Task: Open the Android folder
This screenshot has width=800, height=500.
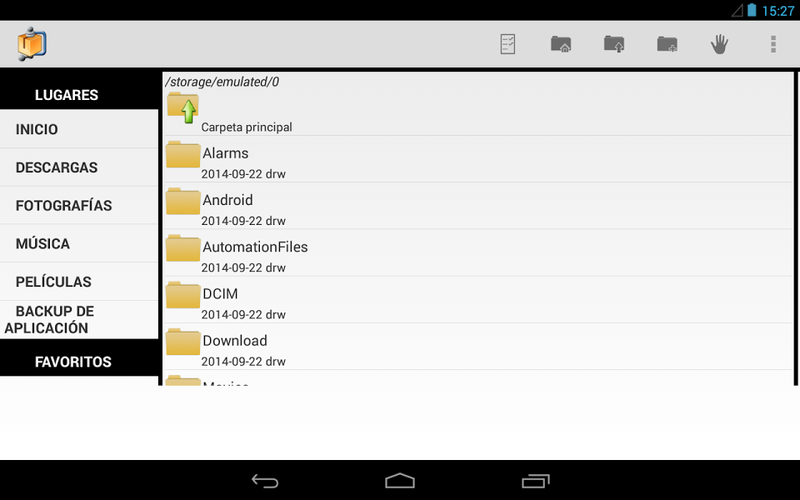Action: point(478,206)
